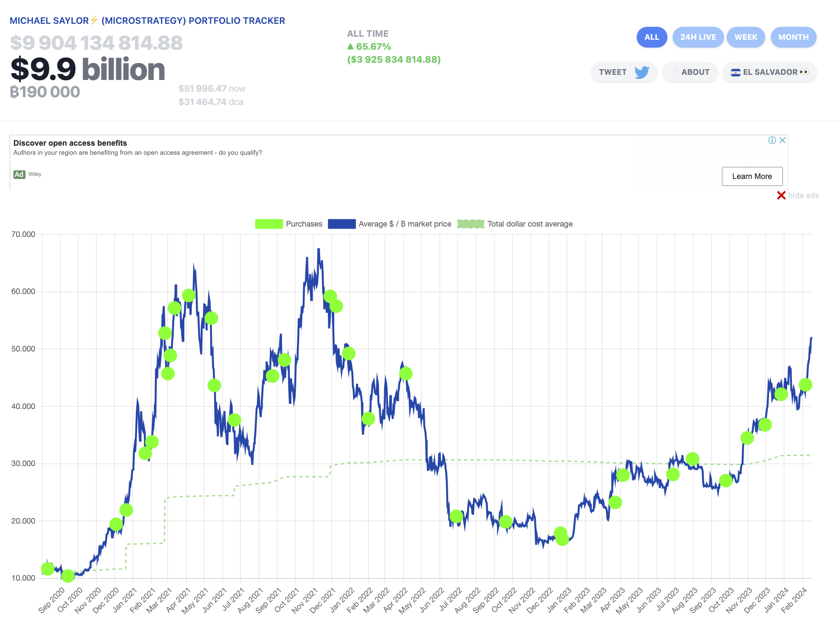The height and width of the screenshot is (620, 840).
Task: Click the ad headline Discover open access benefits
Action: pos(70,143)
